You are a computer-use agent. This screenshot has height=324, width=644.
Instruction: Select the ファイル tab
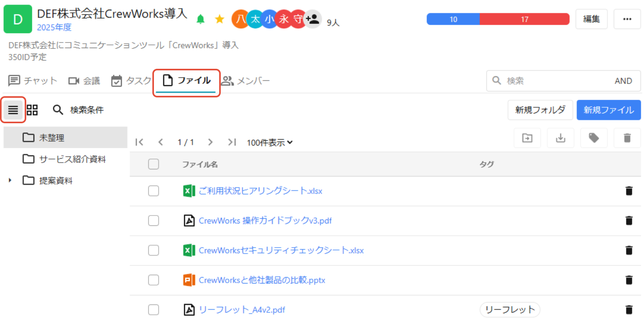pos(187,81)
